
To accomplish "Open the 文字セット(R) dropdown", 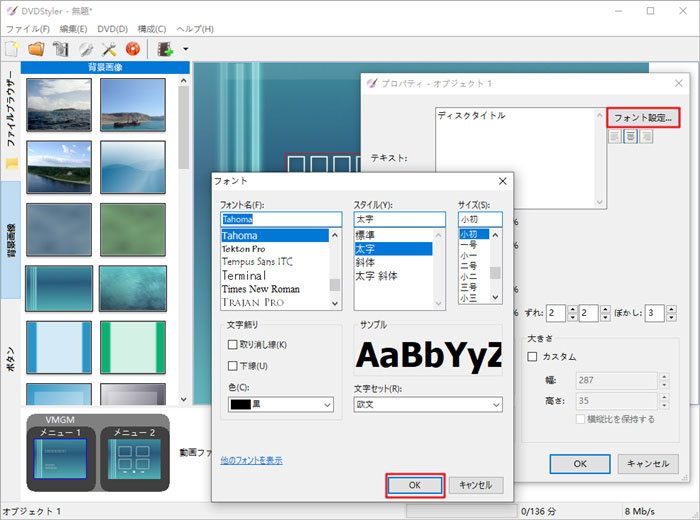I will 428,404.
